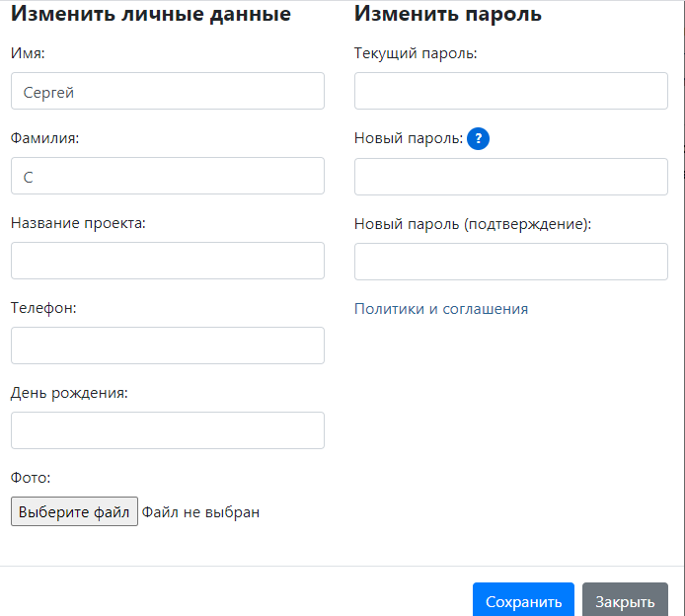The image size is (685, 616).
Task: Click the Телефон input box
Action: point(168,346)
